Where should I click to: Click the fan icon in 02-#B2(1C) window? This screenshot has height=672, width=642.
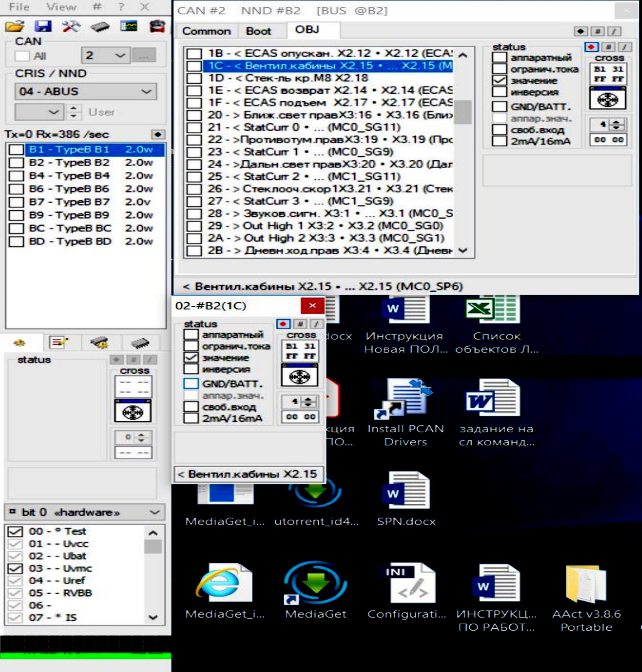tap(299, 376)
